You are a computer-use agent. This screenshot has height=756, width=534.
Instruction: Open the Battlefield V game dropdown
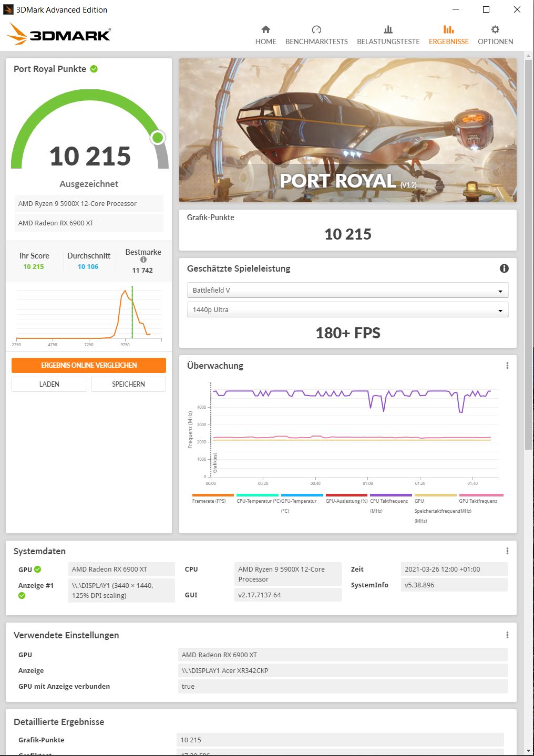click(x=347, y=290)
